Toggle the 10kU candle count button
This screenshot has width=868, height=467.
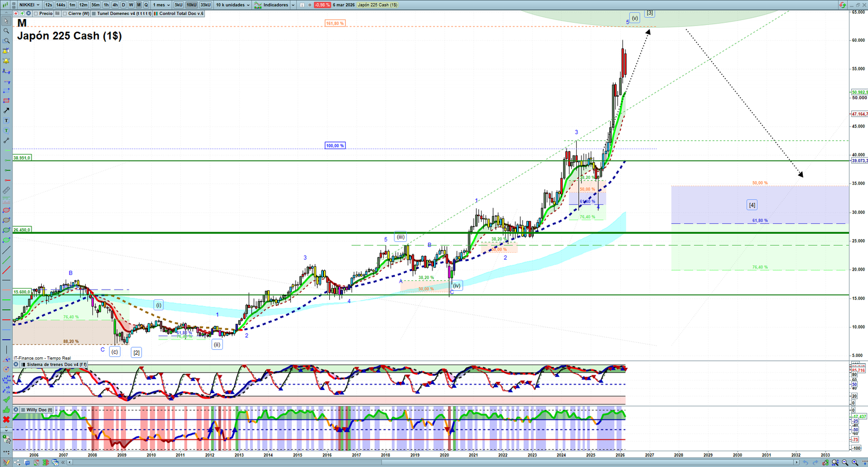[x=192, y=5]
